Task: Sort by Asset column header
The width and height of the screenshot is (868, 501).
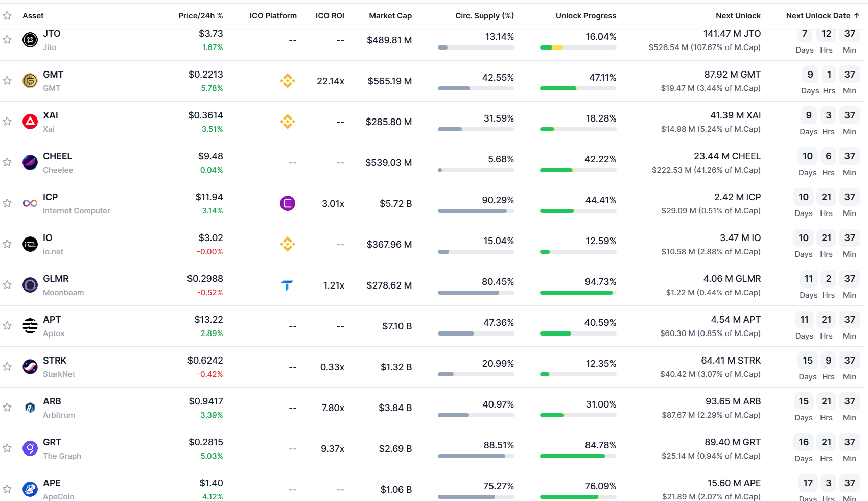Action: coord(33,16)
